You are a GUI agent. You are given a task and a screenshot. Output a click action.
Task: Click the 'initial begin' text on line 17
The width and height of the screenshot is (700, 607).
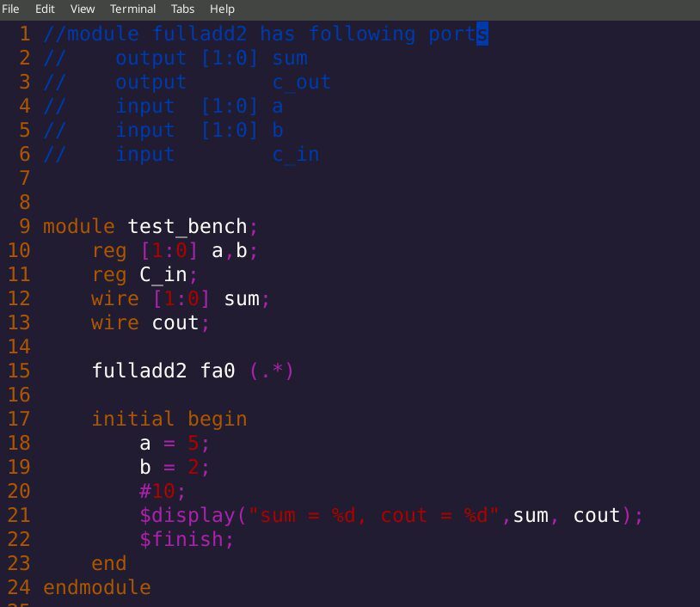pos(169,419)
